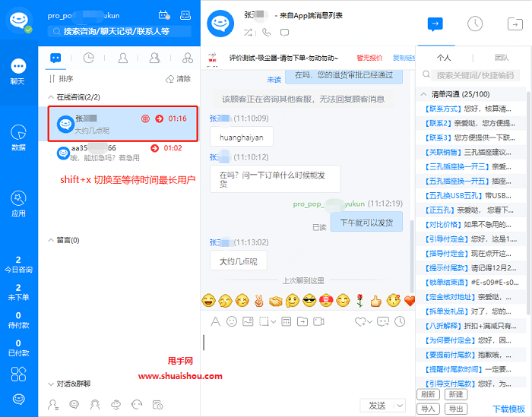
Task: Select the 【八折解释】 quick reply
Action: coord(470,326)
